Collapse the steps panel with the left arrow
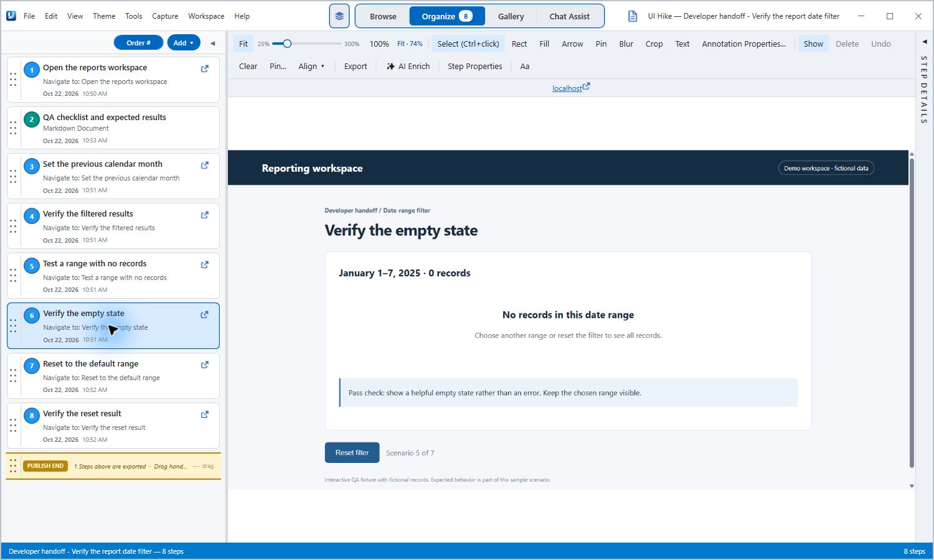The width and height of the screenshot is (934, 560). [x=212, y=43]
